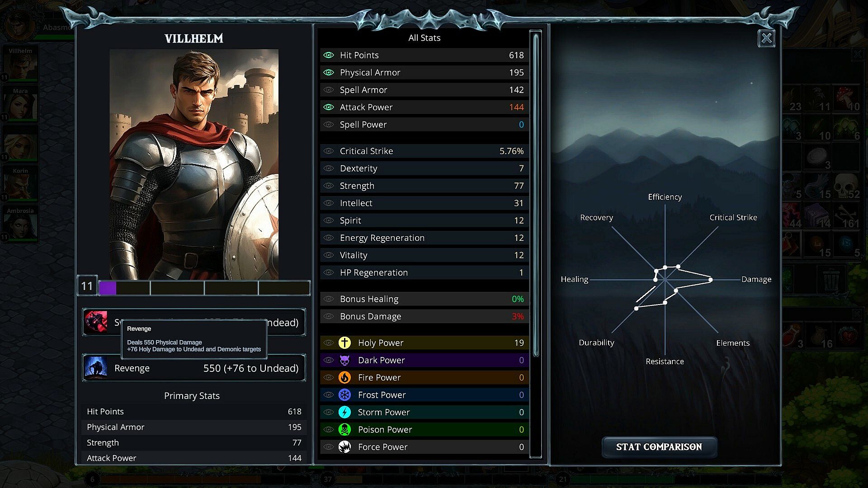Open the Stat Comparison panel
Viewport: 868px width, 488px height.
click(x=659, y=447)
